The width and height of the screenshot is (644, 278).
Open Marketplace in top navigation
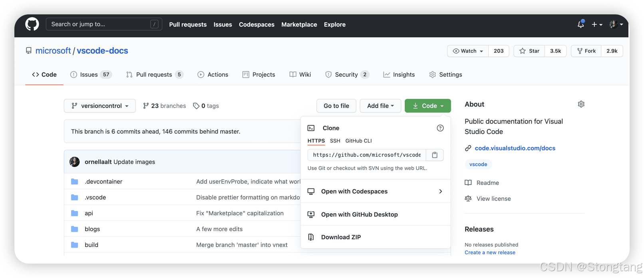pyautogui.click(x=299, y=24)
